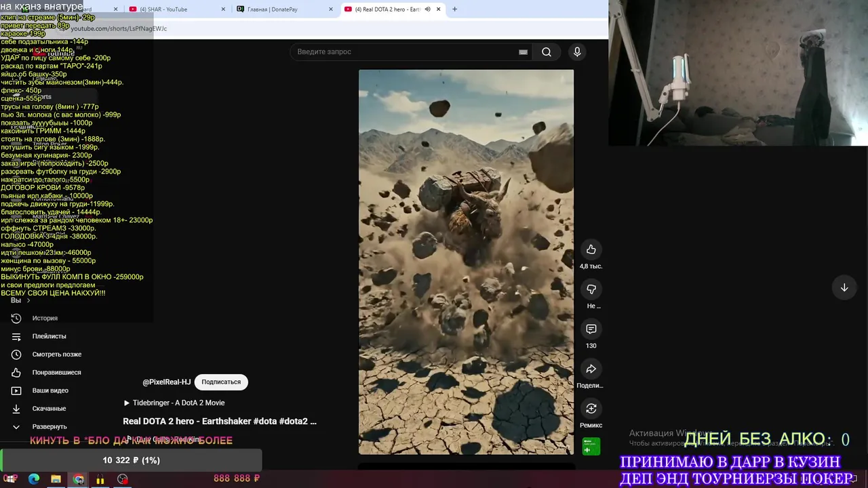Open Ваши видео in sidebar
The height and width of the screenshot is (488, 868).
pyautogui.click(x=50, y=390)
